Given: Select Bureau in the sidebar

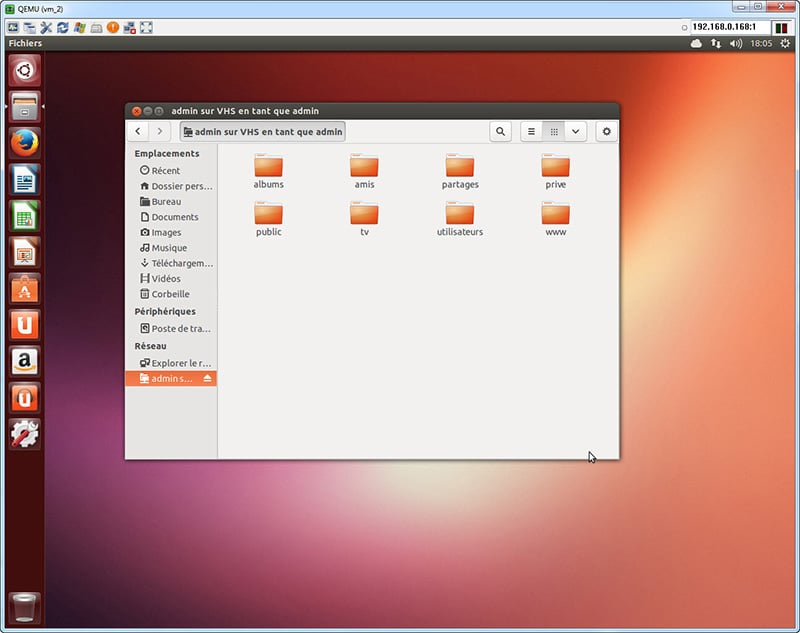Looking at the screenshot, I should coord(171,201).
